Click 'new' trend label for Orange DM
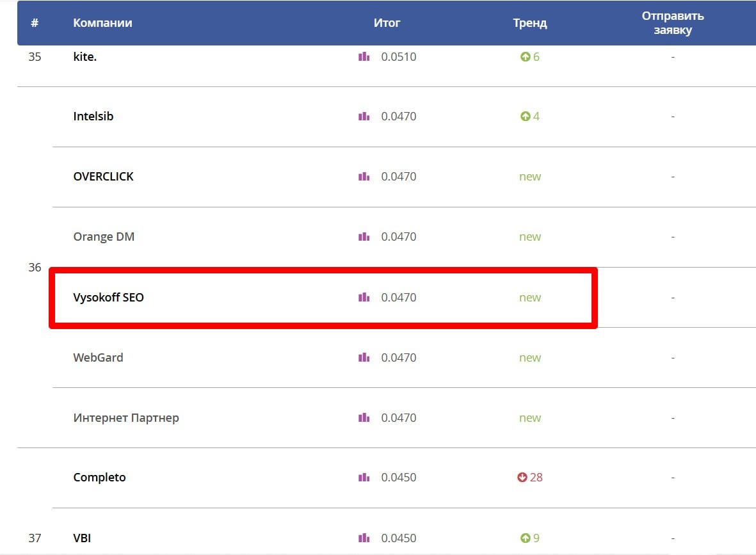 click(x=530, y=237)
